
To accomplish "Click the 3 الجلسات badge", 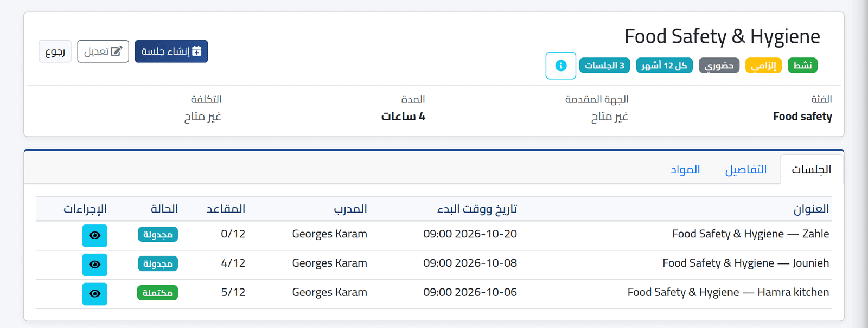I will point(604,66).
